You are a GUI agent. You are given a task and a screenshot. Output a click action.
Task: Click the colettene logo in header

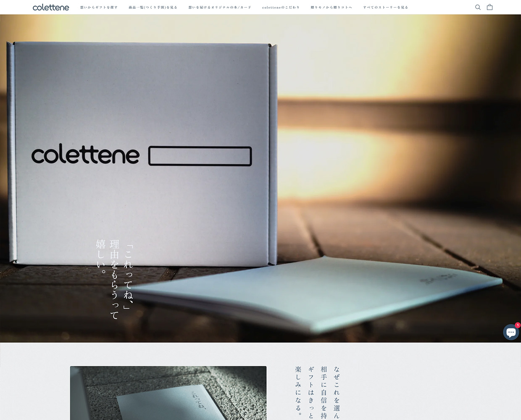(51, 7)
